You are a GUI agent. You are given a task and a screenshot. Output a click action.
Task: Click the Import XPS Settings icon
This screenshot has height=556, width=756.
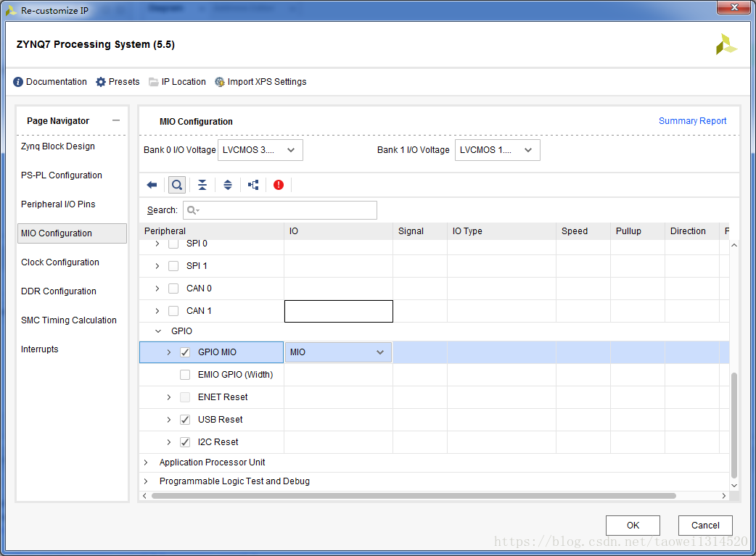click(219, 82)
